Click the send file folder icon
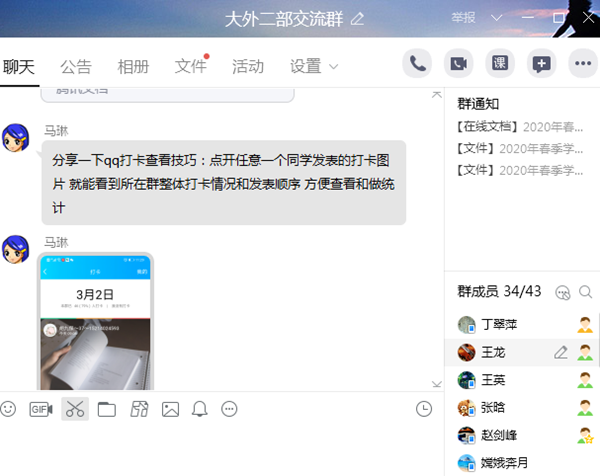 (x=107, y=409)
